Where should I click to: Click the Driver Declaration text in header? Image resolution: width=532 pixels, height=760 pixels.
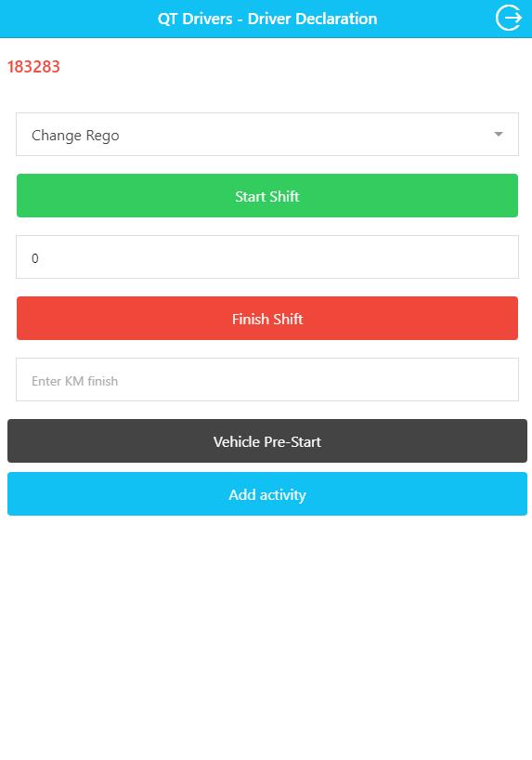[x=313, y=19]
